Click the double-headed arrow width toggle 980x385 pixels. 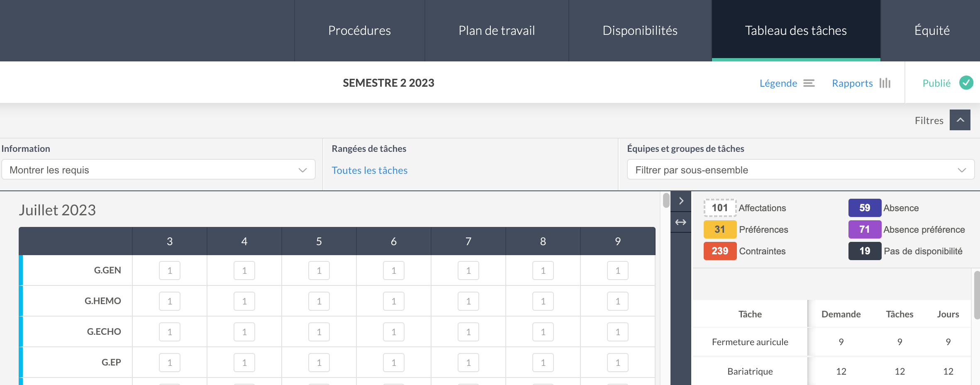(x=681, y=222)
